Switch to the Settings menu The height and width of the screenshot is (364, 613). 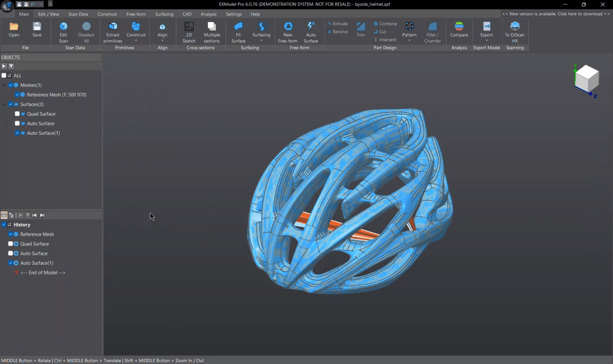[x=233, y=14]
